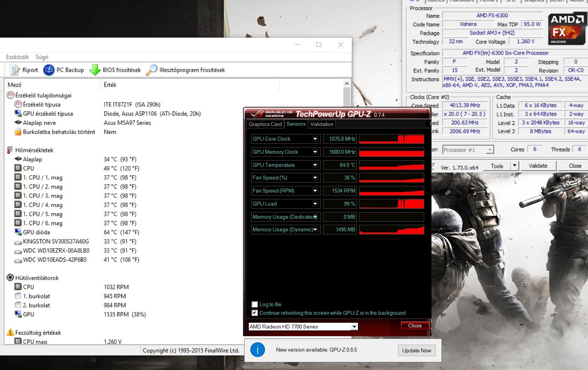Uncheck Continue refreshing in background checkbox
The height and width of the screenshot is (370, 588).
tap(255, 313)
